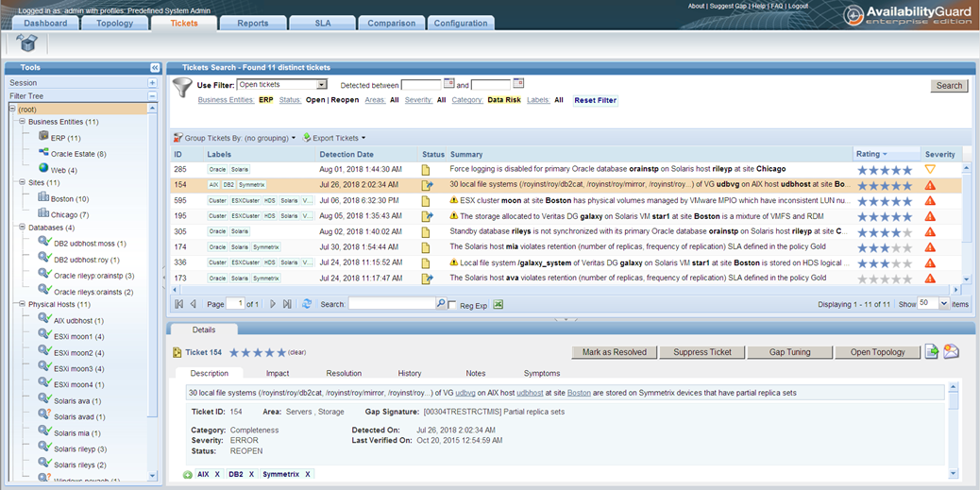Collapse the Tools panel with double-arrow icon
980x490 pixels.
155,67
